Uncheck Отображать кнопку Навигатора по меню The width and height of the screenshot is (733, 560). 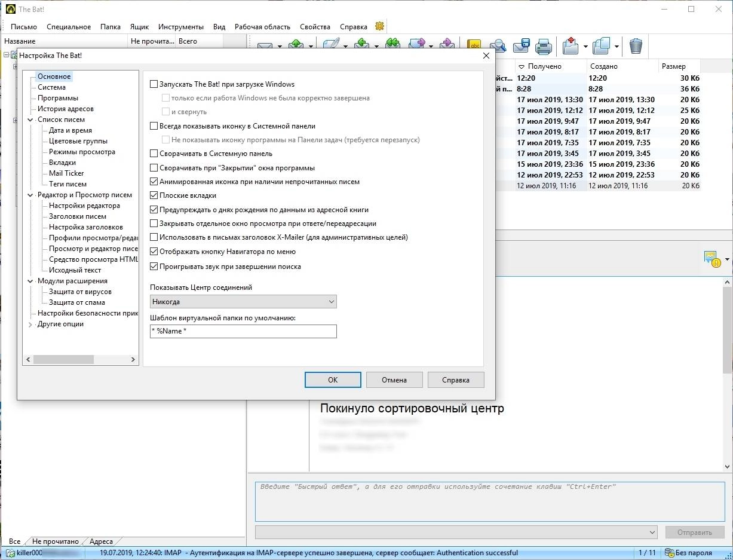tap(154, 252)
